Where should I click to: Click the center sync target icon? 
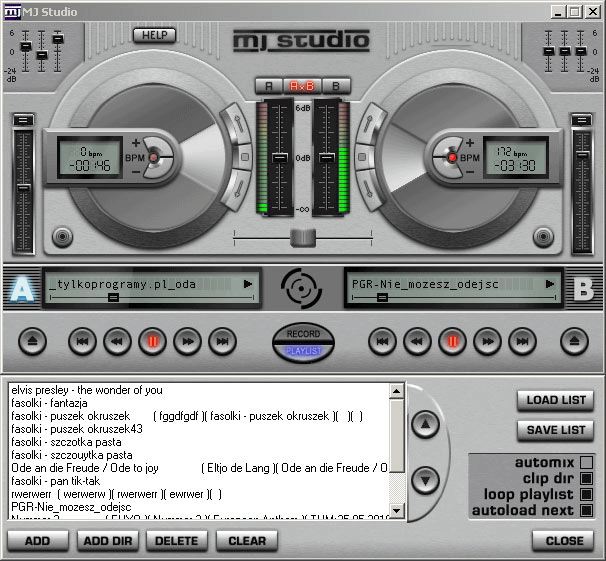pos(301,288)
